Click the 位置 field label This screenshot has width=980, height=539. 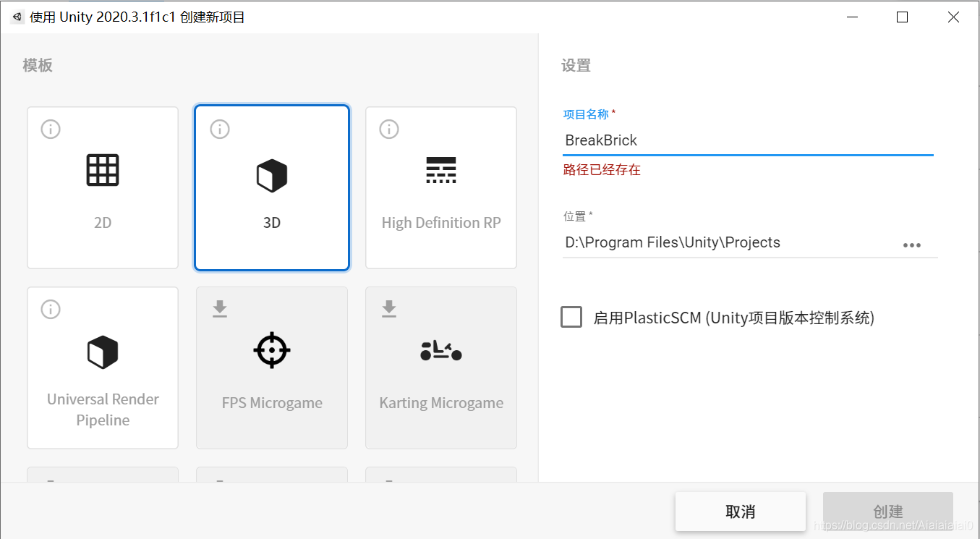[574, 216]
